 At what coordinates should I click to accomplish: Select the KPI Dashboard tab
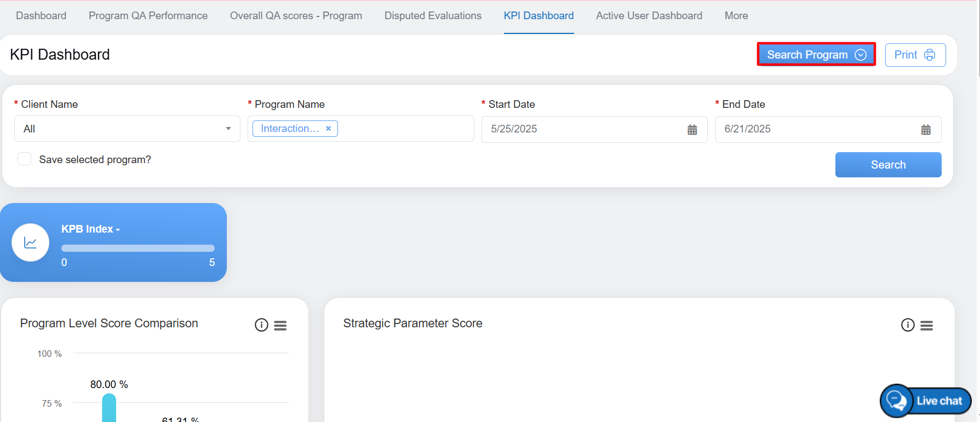pyautogui.click(x=538, y=16)
